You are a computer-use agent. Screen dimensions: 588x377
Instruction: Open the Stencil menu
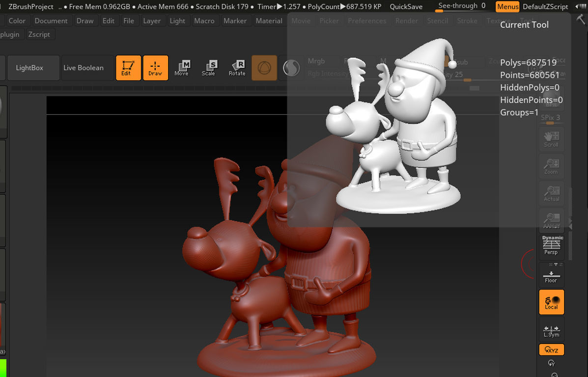pyautogui.click(x=438, y=21)
